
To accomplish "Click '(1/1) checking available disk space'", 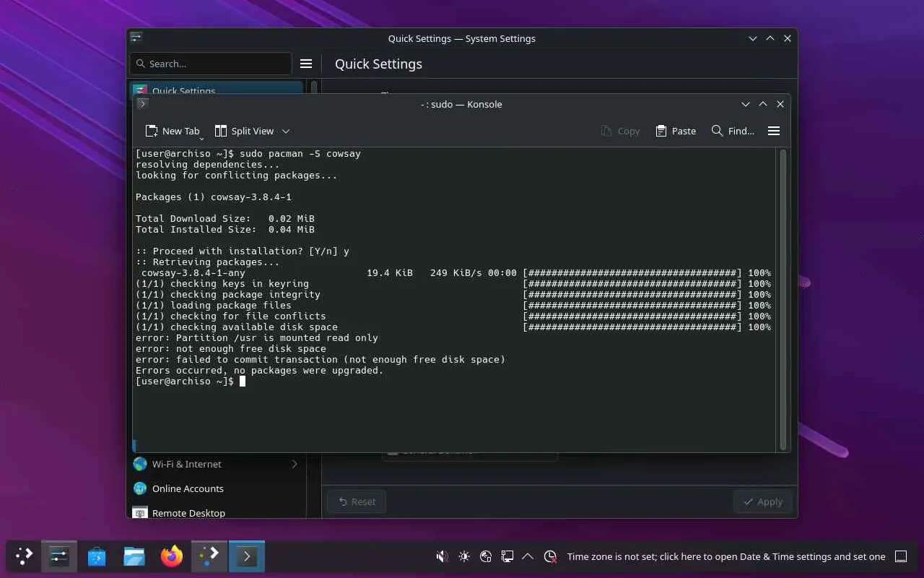I will coord(237,327).
